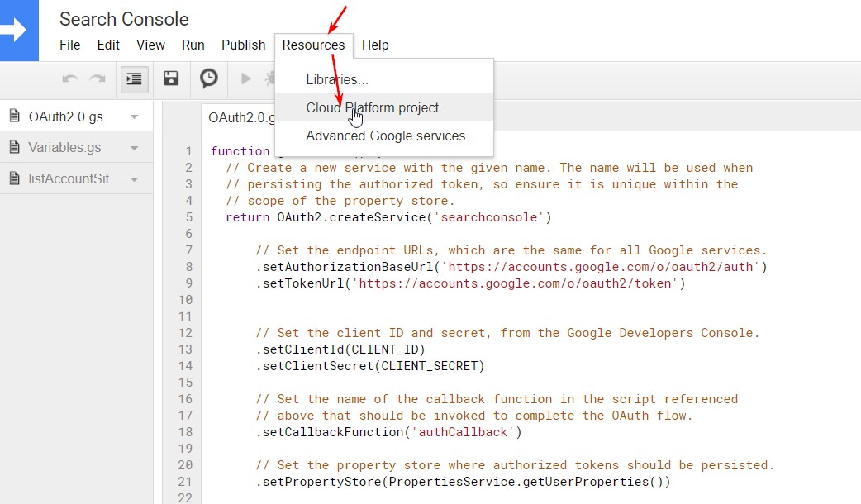Click the 'authCallback' string

click(x=463, y=432)
